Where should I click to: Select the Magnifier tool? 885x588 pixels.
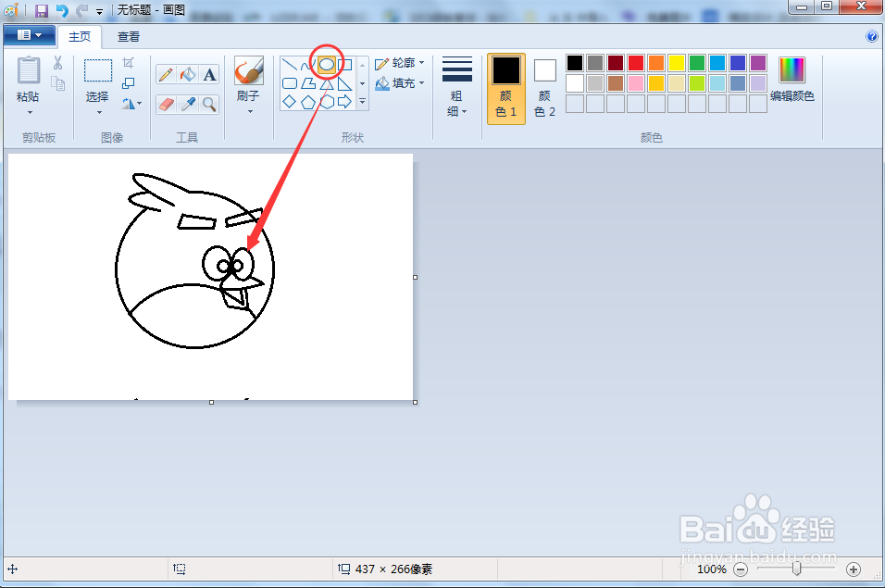(209, 105)
